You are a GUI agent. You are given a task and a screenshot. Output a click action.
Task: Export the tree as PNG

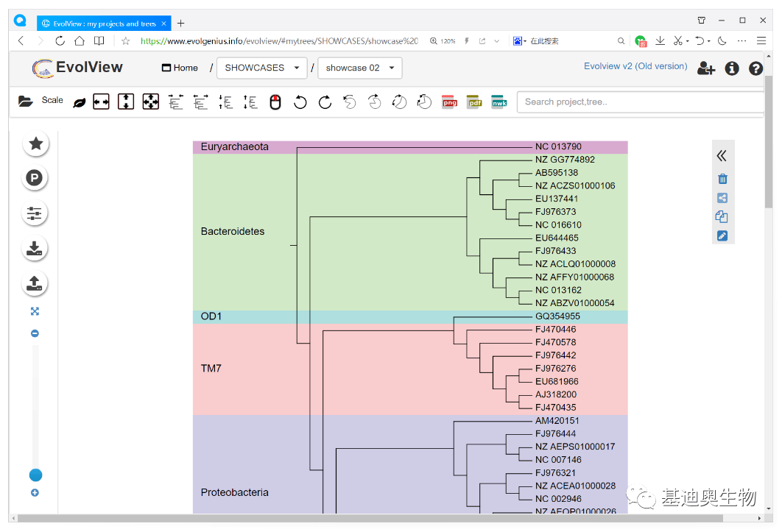[x=449, y=102]
